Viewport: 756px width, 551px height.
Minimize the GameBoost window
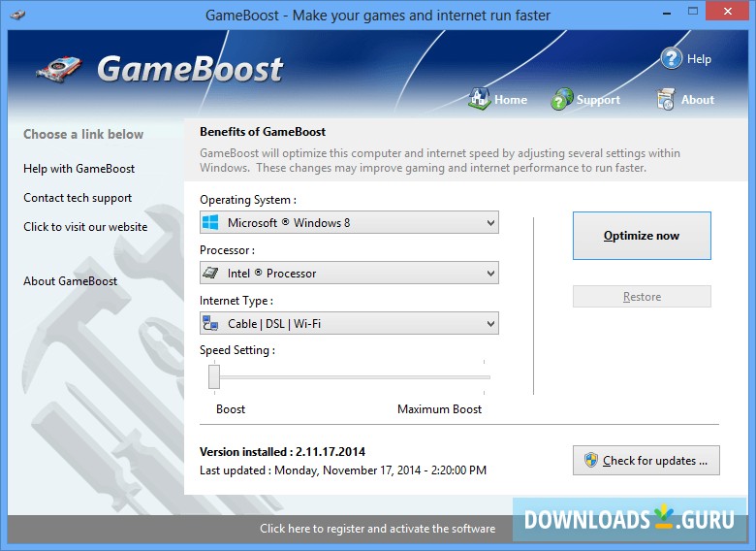pyautogui.click(x=667, y=13)
